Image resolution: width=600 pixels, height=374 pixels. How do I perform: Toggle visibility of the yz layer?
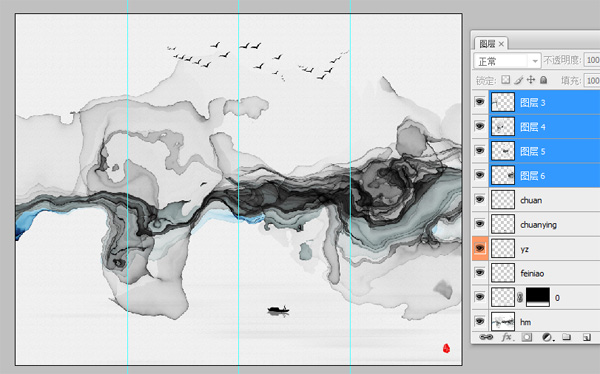(x=480, y=248)
